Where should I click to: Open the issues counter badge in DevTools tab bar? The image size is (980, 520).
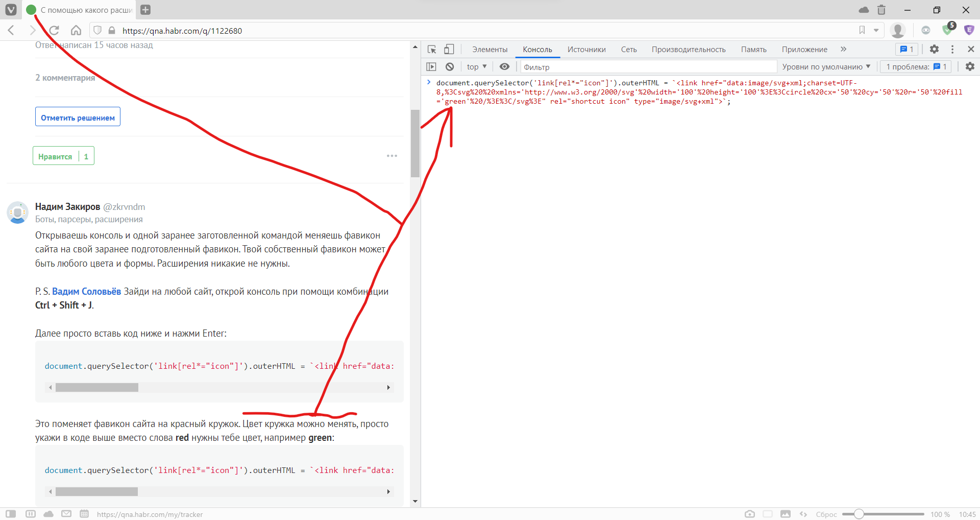tap(907, 49)
